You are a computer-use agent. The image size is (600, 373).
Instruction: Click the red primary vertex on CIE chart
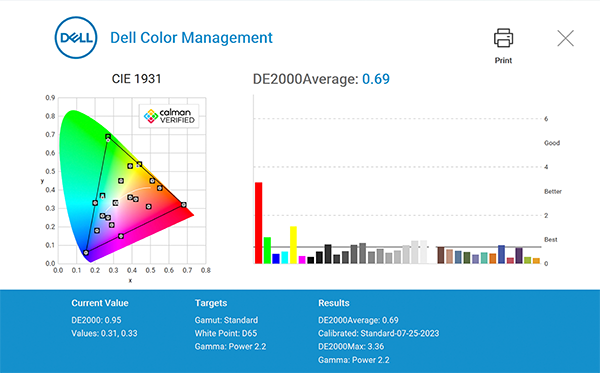(x=184, y=205)
